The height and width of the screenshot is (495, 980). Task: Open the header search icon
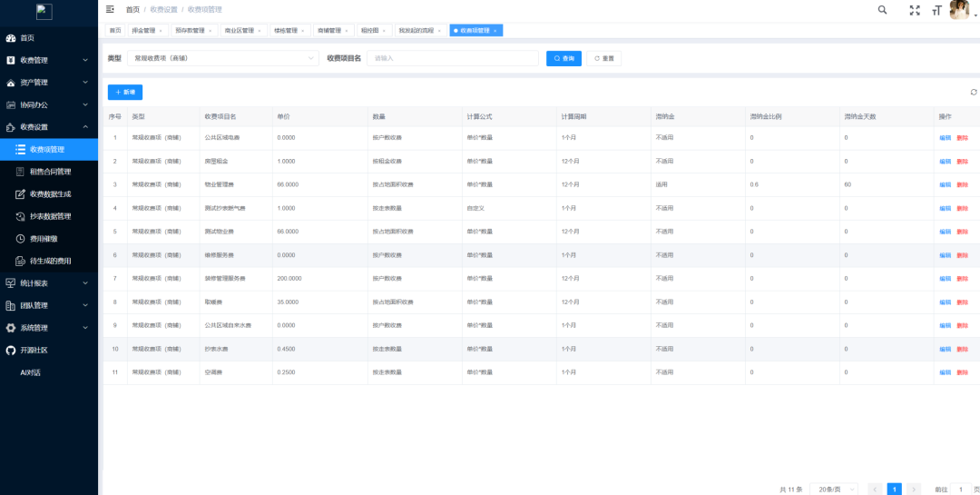point(883,9)
